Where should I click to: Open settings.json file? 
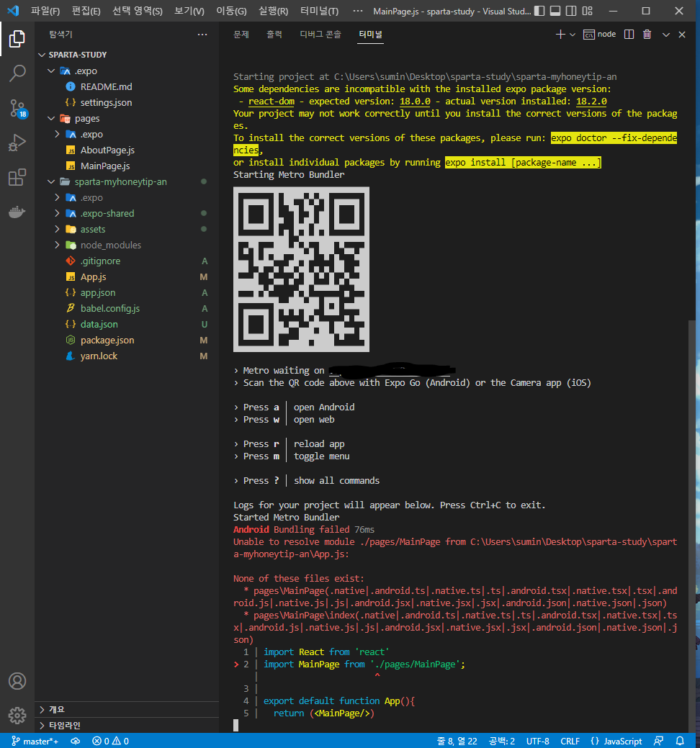pyautogui.click(x=127, y=102)
